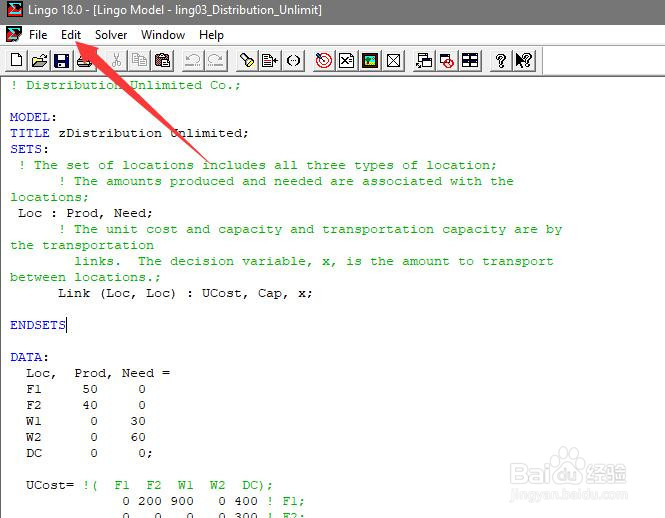Open the Solution report icon
Image resolution: width=665 pixels, height=518 pixels.
(347, 61)
